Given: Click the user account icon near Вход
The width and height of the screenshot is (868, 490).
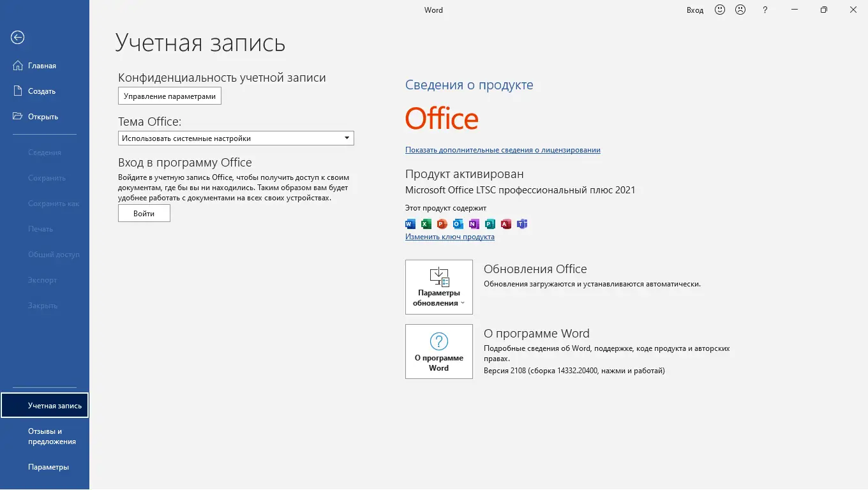Looking at the screenshot, I should pyautogui.click(x=740, y=10).
